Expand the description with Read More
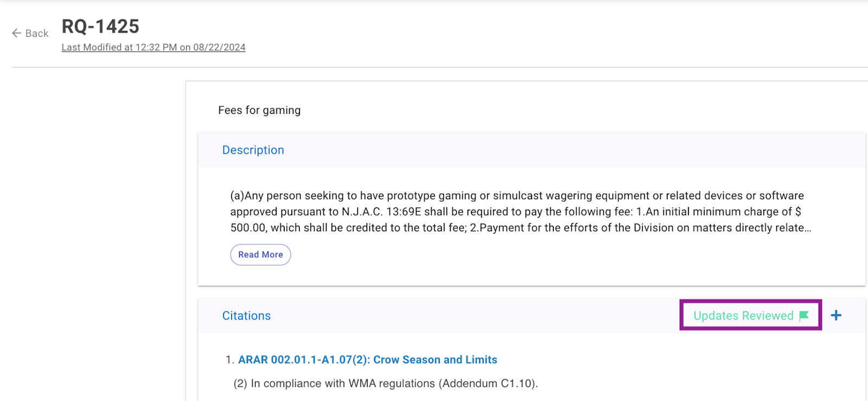868x401 pixels. 260,254
